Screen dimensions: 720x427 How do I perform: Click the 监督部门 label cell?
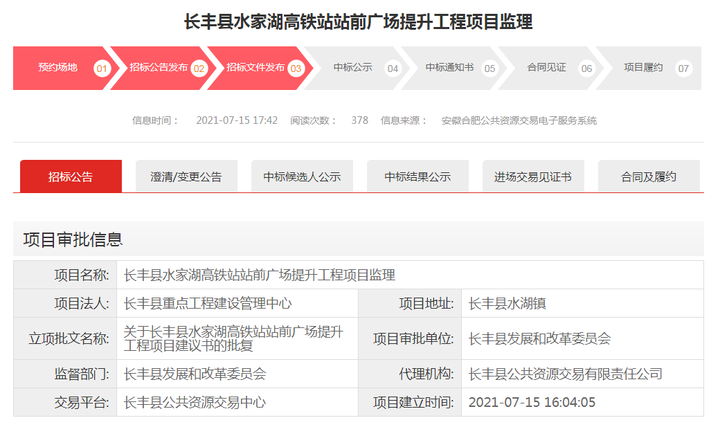tap(65, 374)
